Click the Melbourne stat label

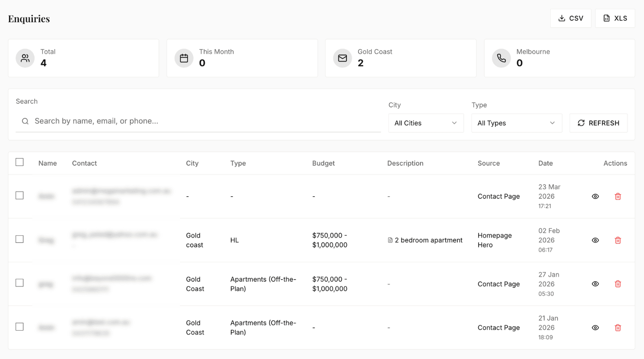pyautogui.click(x=533, y=52)
